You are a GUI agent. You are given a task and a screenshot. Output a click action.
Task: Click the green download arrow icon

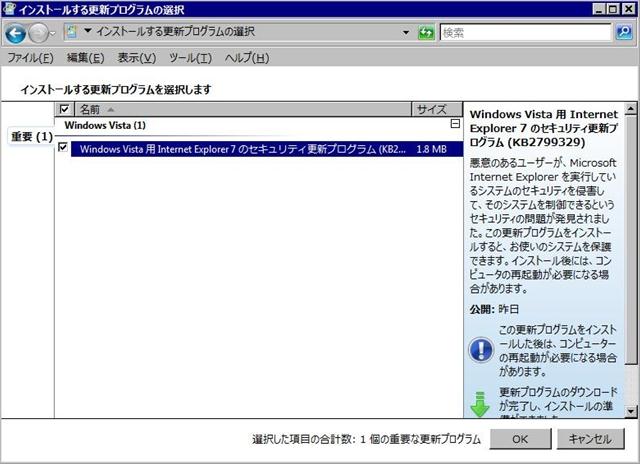pos(480,404)
